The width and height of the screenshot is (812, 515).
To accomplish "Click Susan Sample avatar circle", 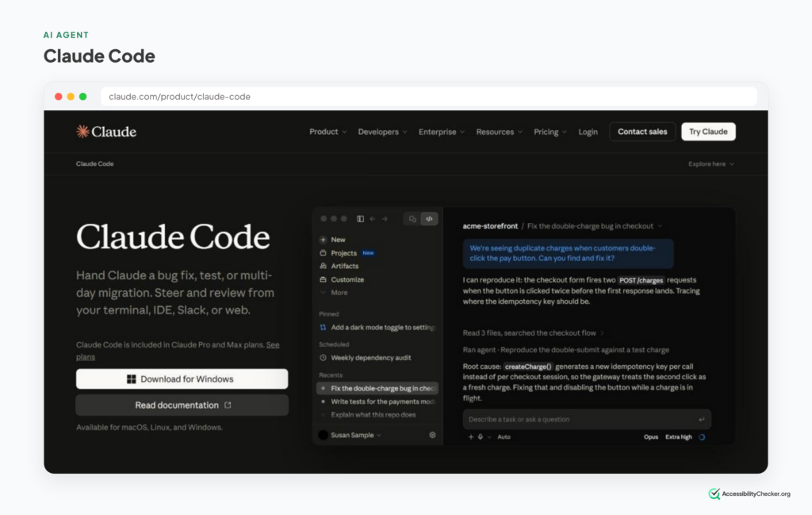I will (324, 435).
